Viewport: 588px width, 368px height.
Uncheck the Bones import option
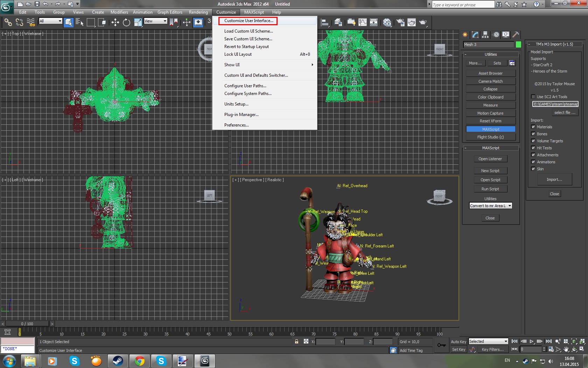point(533,134)
